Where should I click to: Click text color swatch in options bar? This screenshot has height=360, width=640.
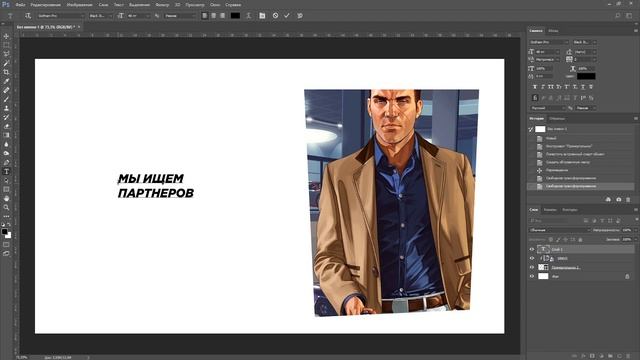coord(236,16)
